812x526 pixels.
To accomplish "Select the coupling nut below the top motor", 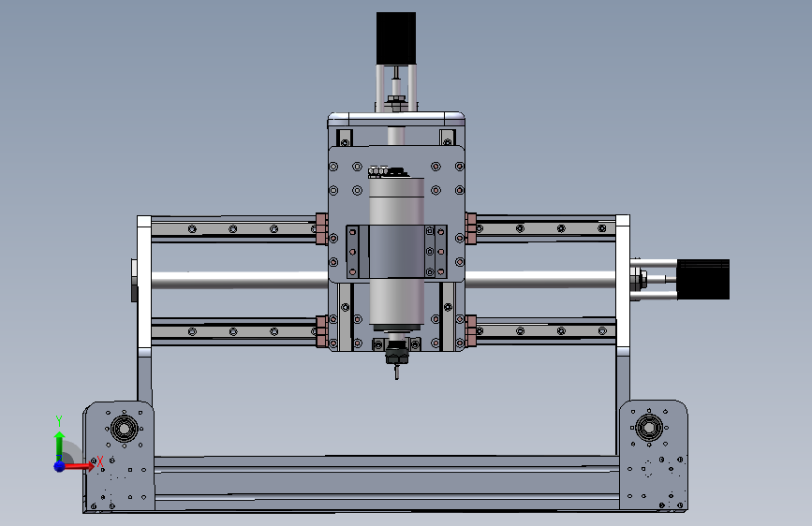I will point(396,99).
